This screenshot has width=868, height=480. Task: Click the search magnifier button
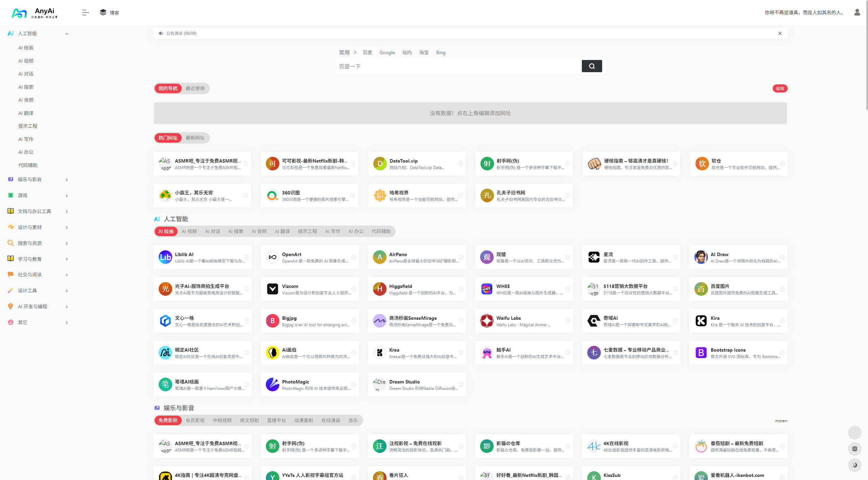(592, 66)
